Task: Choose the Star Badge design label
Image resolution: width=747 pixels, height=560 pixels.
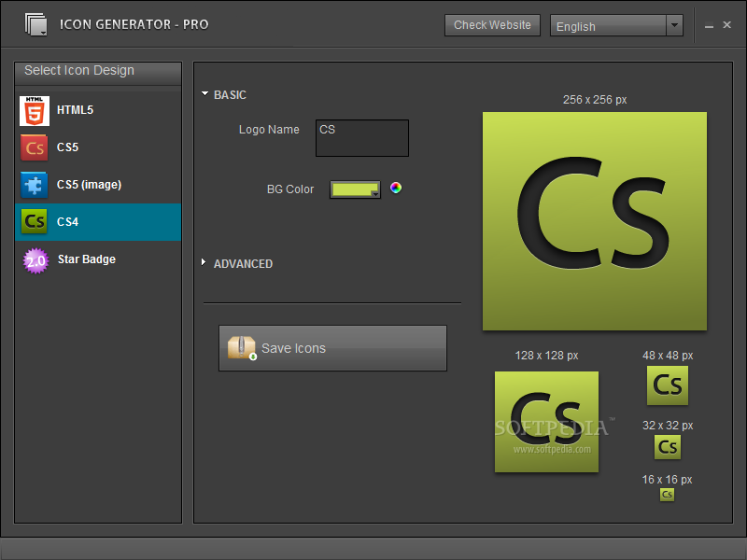Action: [x=87, y=259]
